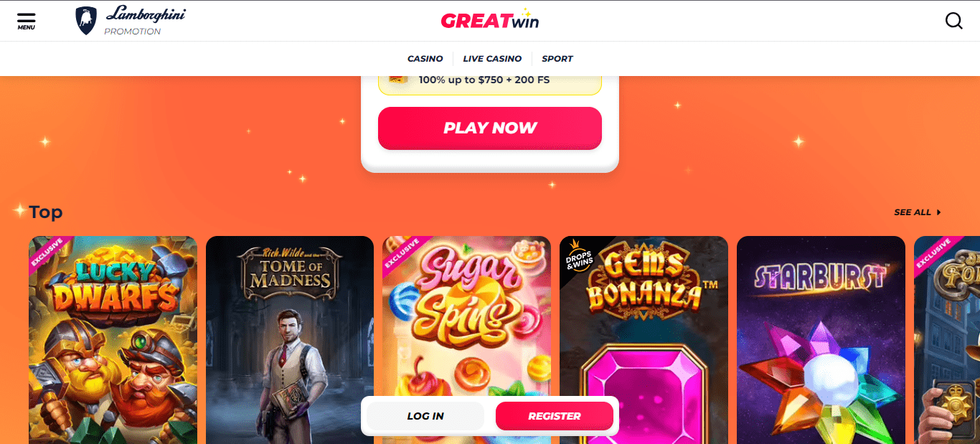Launch the Lucky Dwarfs game
The image size is (980, 444).
(113, 340)
